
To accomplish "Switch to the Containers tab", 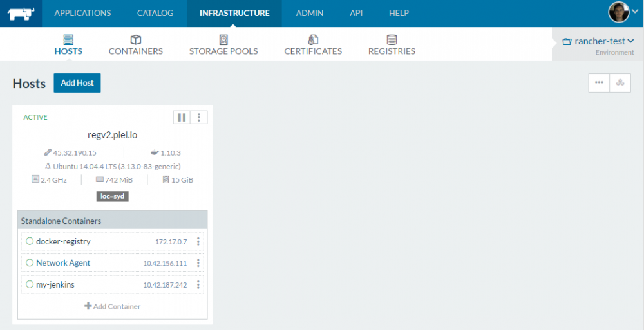I will (135, 45).
